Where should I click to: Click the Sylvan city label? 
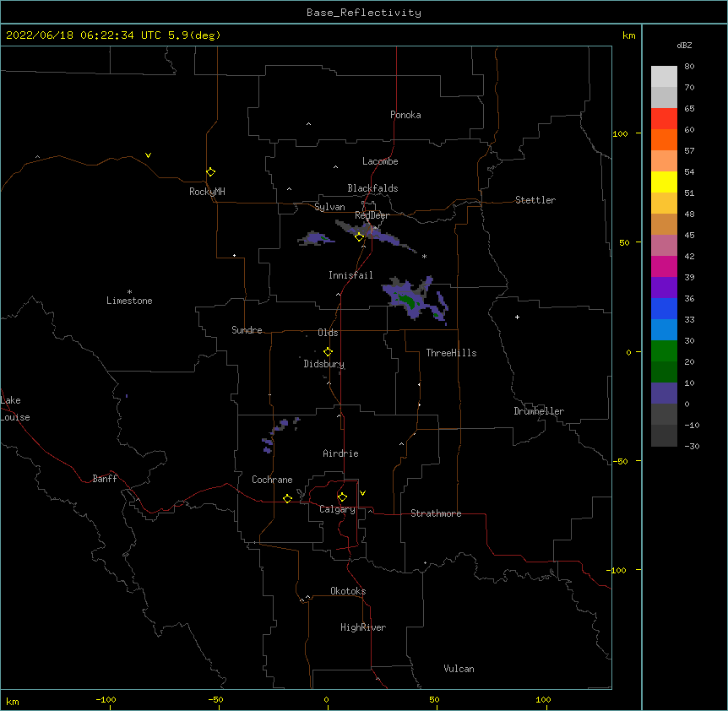(329, 207)
